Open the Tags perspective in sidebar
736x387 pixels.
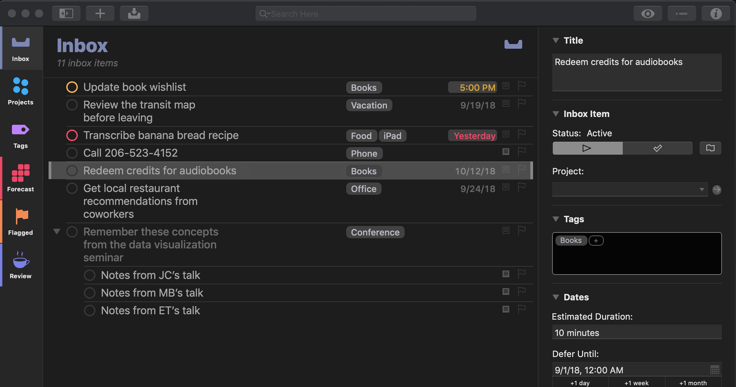click(x=21, y=135)
